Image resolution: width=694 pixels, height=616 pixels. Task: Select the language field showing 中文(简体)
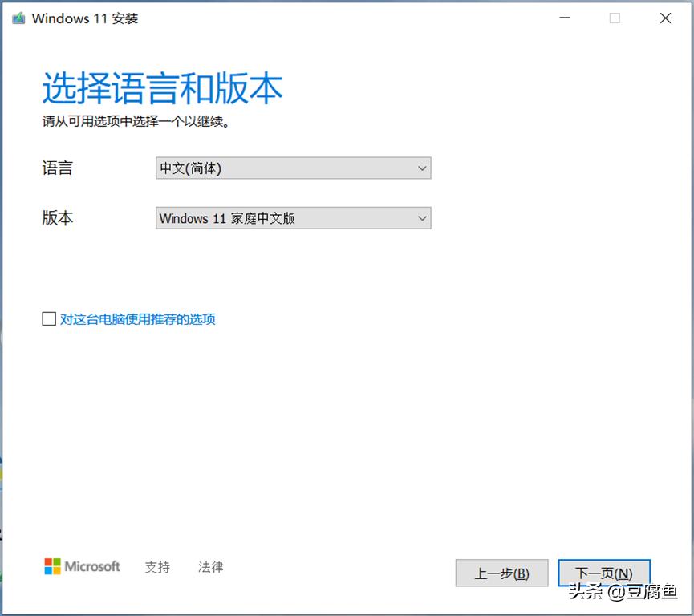pyautogui.click(x=281, y=168)
